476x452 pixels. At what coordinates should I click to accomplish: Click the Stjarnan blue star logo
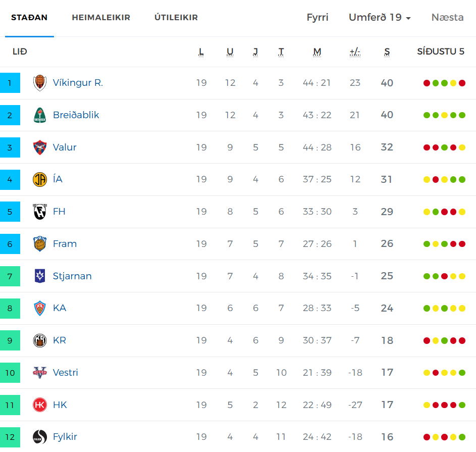tap(40, 276)
